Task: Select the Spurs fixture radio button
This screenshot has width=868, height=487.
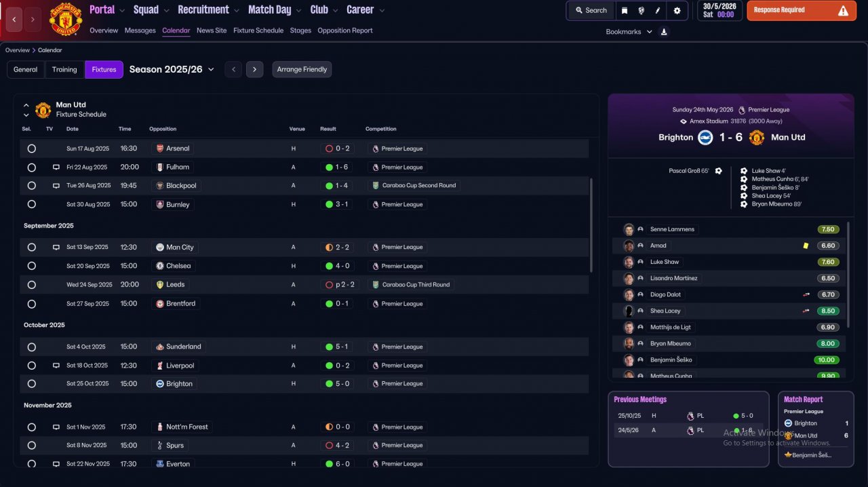Action: tap(31, 446)
